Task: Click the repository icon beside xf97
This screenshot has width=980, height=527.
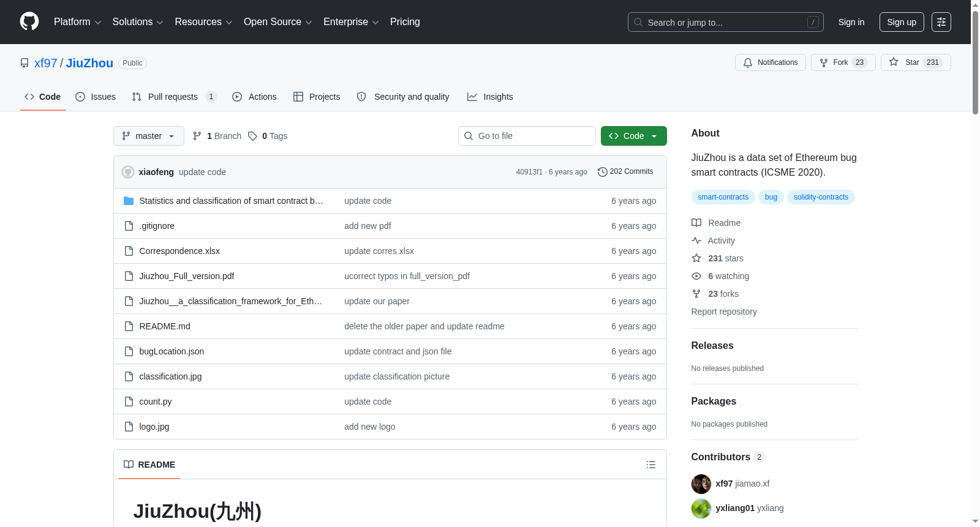Action: pos(24,63)
